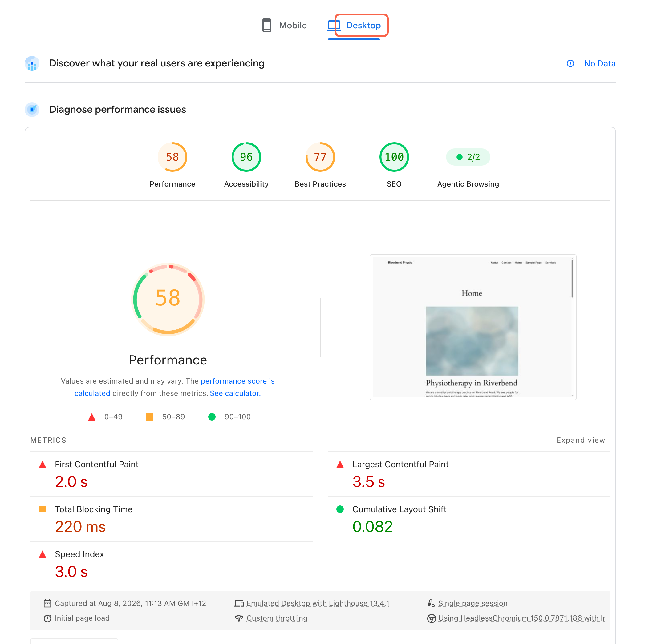
Task: Click the calendar icon by Captured at
Action: click(x=47, y=603)
